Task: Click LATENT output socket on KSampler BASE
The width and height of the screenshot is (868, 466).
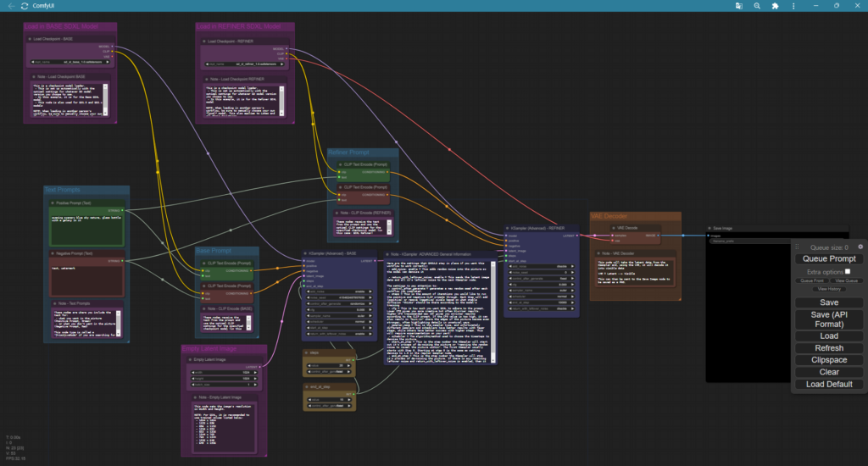Action: tap(375, 261)
